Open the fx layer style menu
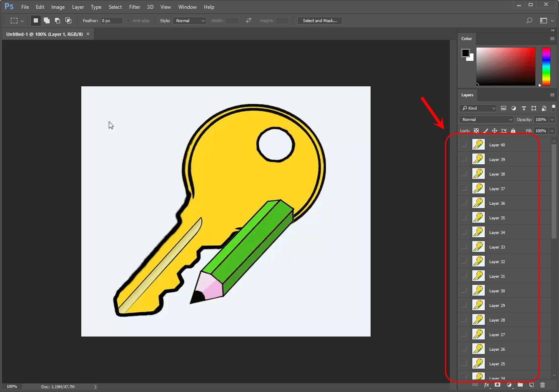This screenshot has width=559, height=392. 486,385
